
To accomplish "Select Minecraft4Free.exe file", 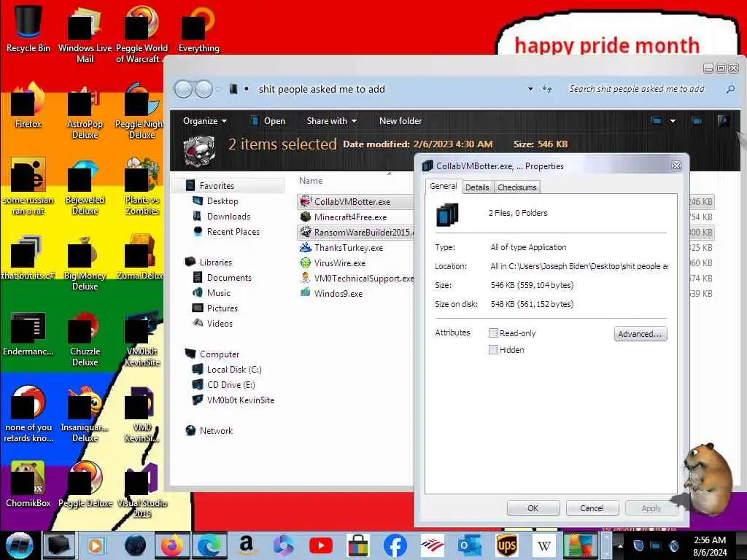I will pyautogui.click(x=350, y=217).
